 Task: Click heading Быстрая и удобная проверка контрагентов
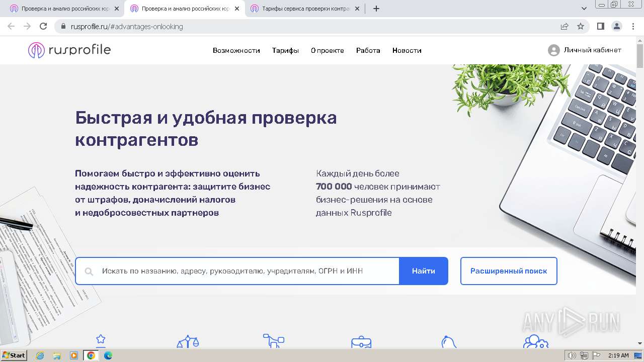click(x=206, y=128)
